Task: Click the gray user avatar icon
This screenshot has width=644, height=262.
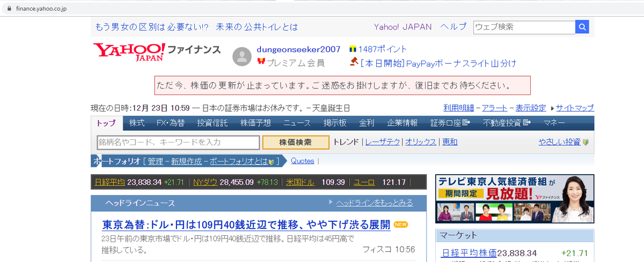Action: tap(242, 56)
